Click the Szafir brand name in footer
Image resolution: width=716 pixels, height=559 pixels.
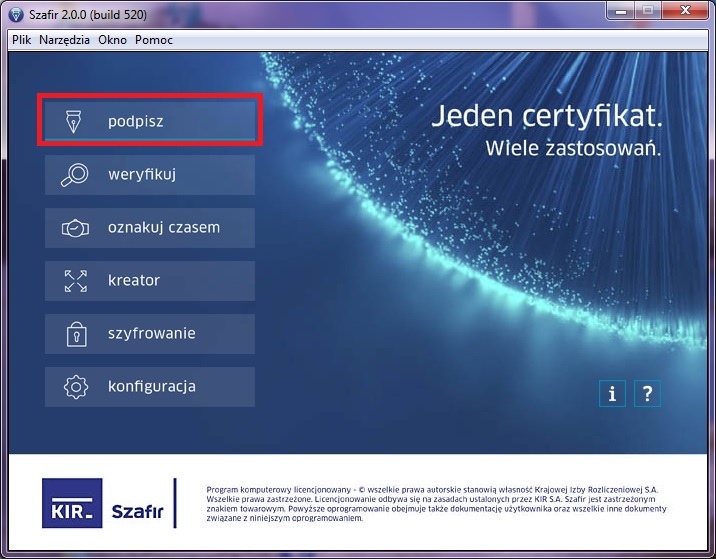[137, 511]
